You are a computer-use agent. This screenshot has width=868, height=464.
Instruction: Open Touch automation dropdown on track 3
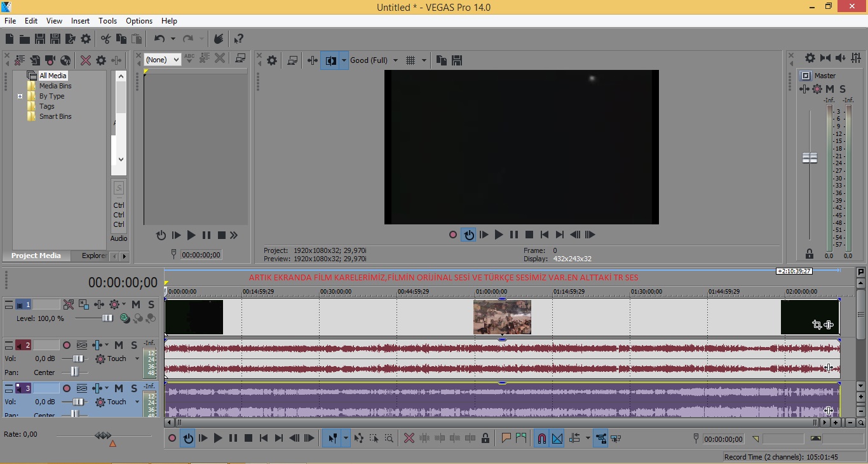point(137,402)
